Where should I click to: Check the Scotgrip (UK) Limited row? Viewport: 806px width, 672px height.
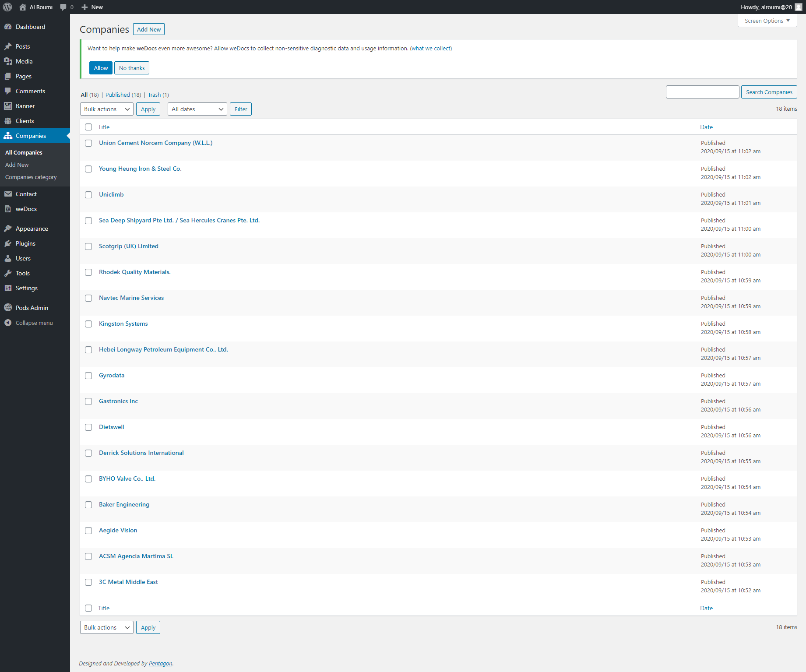coord(88,246)
